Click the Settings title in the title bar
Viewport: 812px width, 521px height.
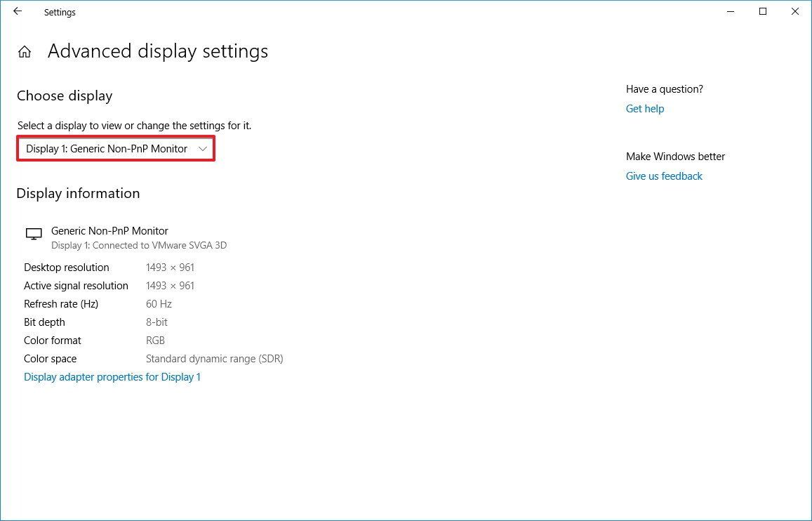click(60, 12)
